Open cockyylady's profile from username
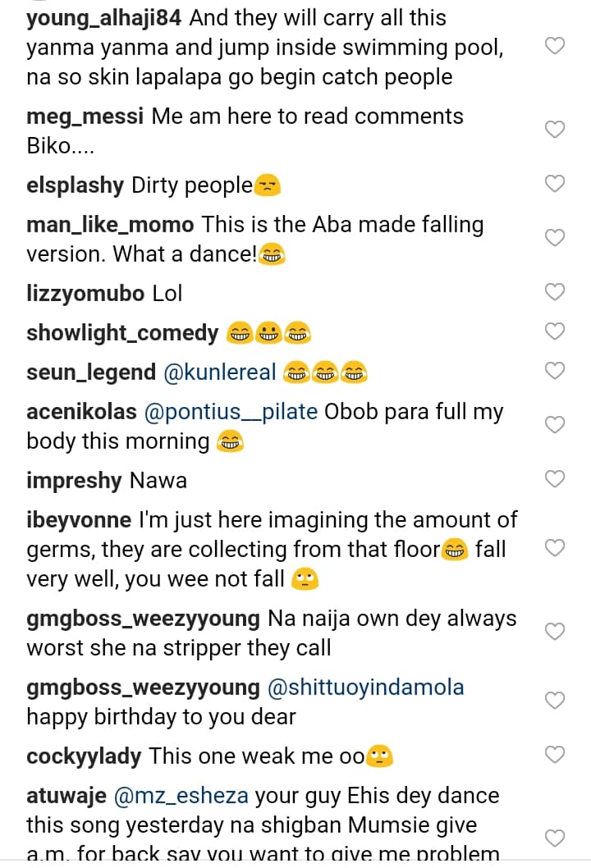 (x=84, y=756)
